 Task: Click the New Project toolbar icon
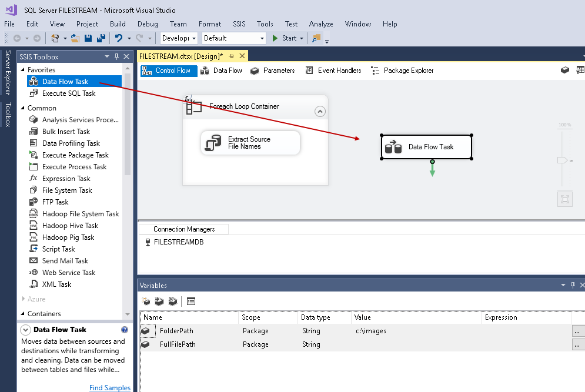click(55, 38)
